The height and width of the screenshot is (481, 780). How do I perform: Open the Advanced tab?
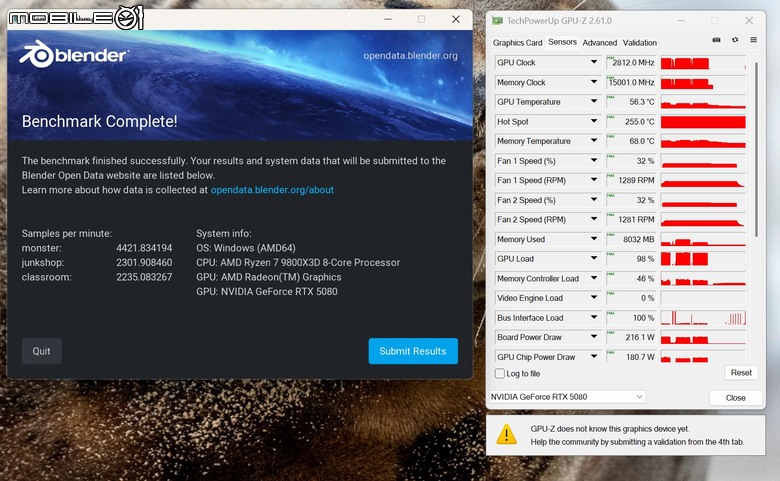(599, 43)
